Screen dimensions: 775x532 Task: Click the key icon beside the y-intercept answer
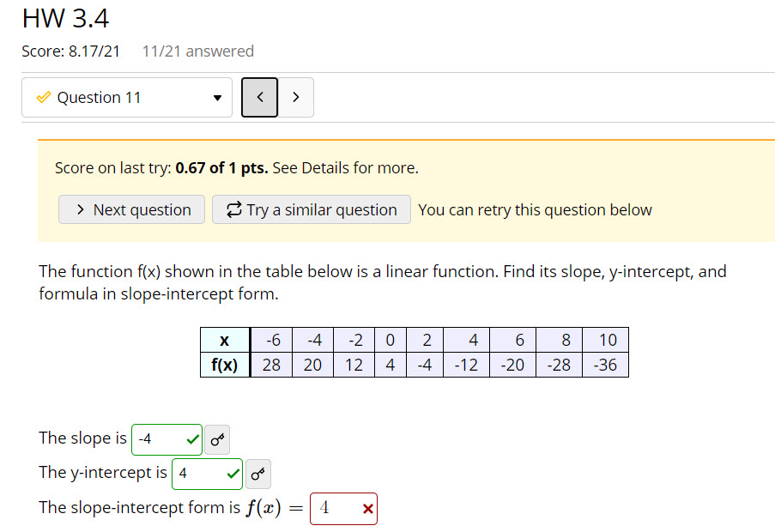(257, 473)
